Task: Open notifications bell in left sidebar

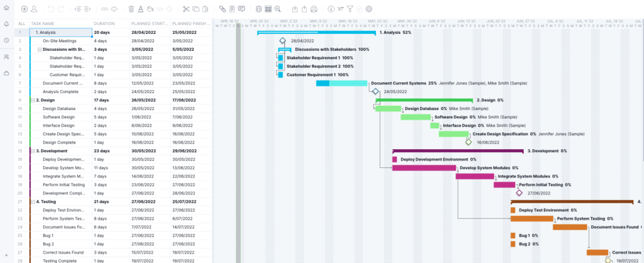Action: click(6, 24)
